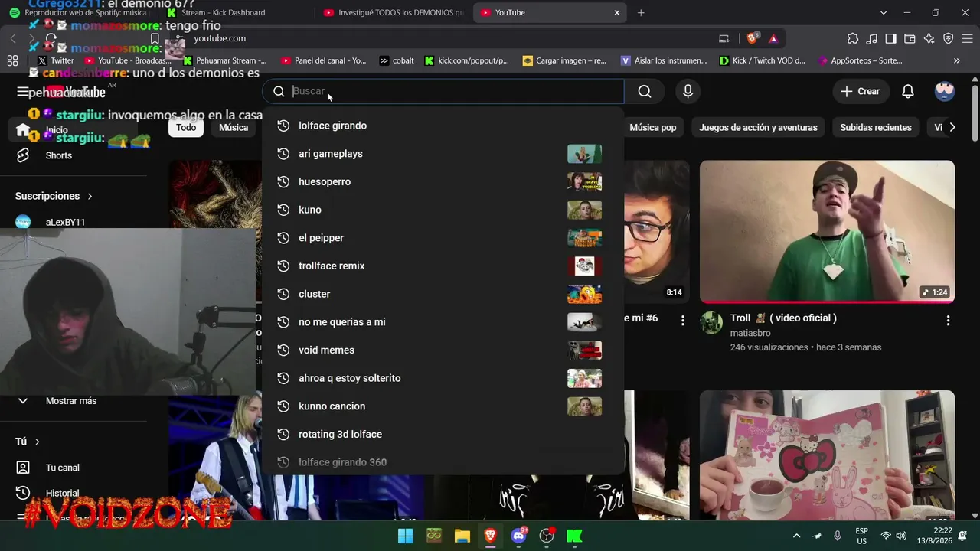The height and width of the screenshot is (551, 980).
Task: Select the Música category chip
Action: click(x=234, y=128)
